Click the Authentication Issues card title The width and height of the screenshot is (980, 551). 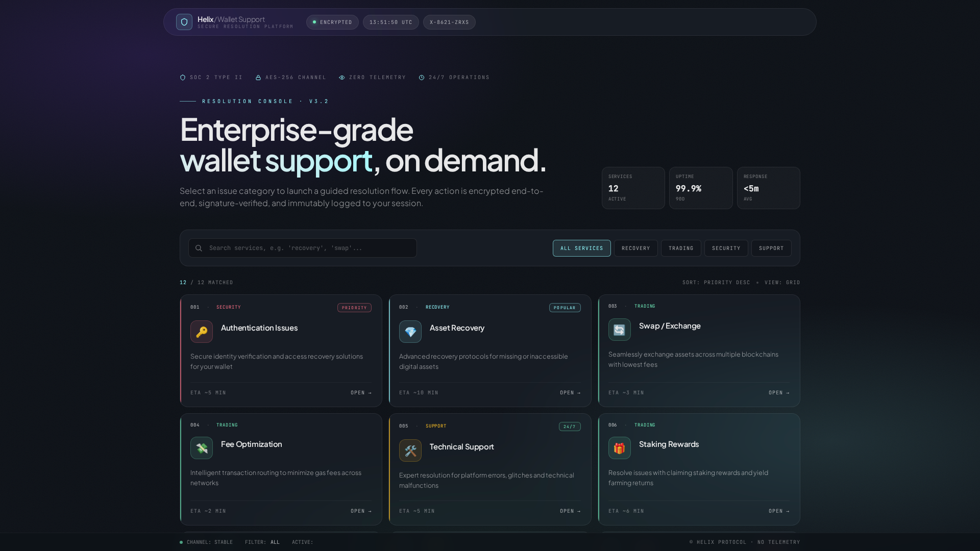click(259, 328)
